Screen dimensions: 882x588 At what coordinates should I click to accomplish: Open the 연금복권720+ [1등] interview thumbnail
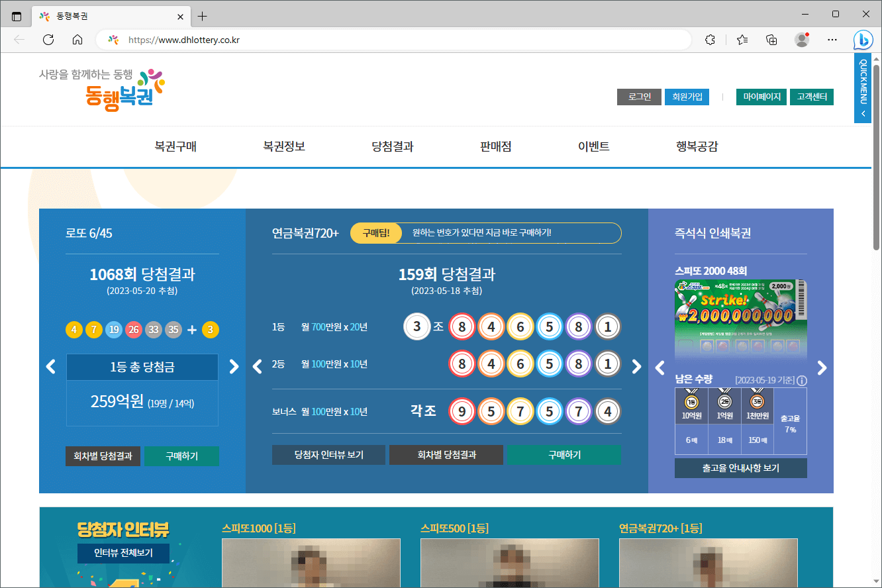click(709, 563)
